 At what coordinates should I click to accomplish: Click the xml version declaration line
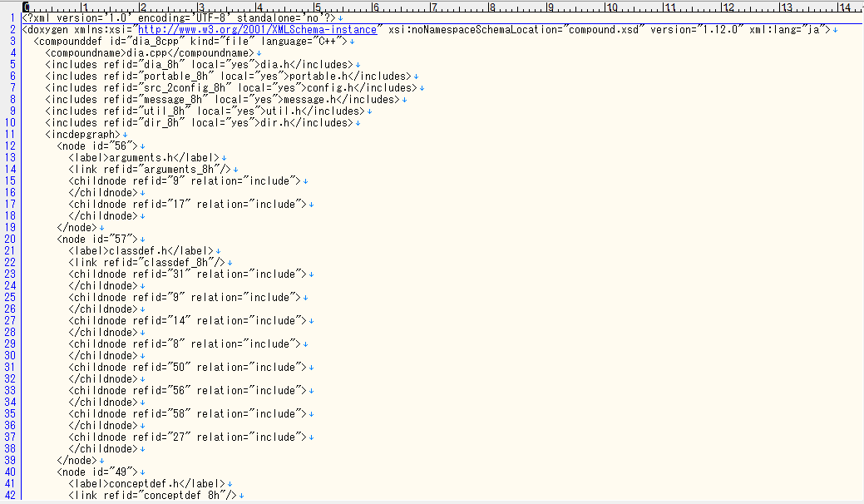click(179, 18)
